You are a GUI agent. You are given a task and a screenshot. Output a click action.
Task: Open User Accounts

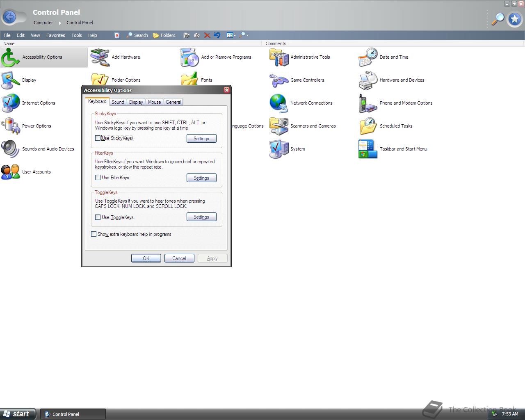(x=25, y=172)
